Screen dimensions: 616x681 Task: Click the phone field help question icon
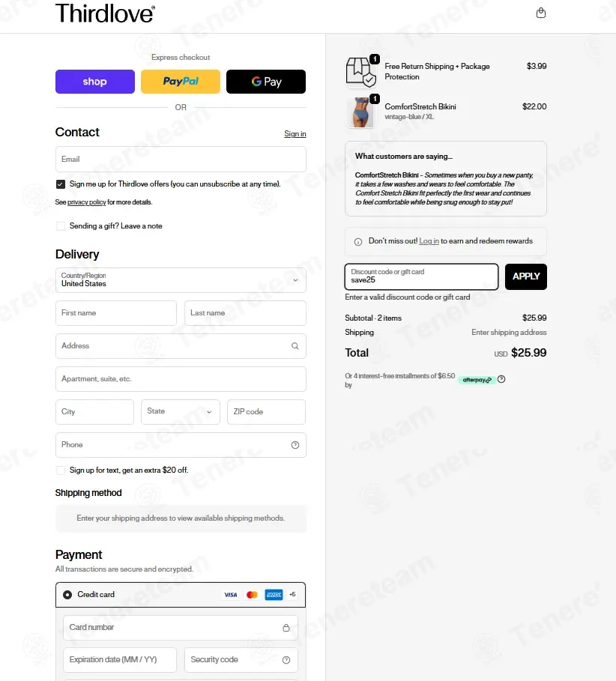295,445
